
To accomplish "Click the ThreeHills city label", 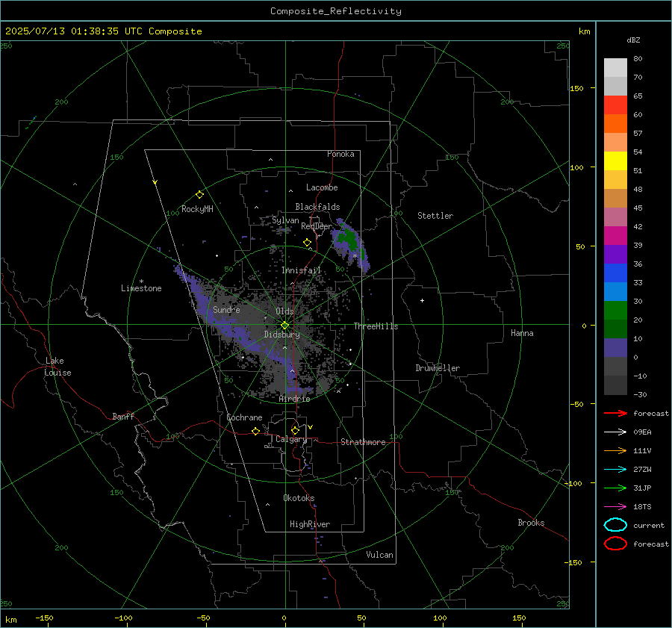I will tap(376, 326).
